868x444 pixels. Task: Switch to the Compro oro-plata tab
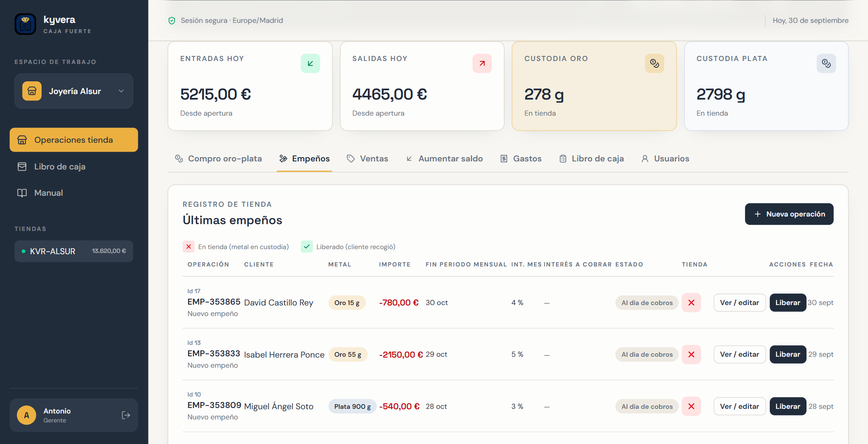218,158
